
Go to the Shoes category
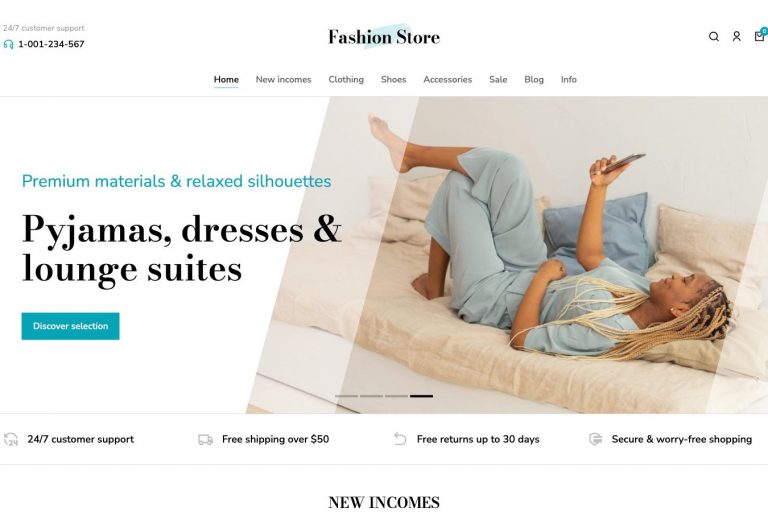pos(393,79)
